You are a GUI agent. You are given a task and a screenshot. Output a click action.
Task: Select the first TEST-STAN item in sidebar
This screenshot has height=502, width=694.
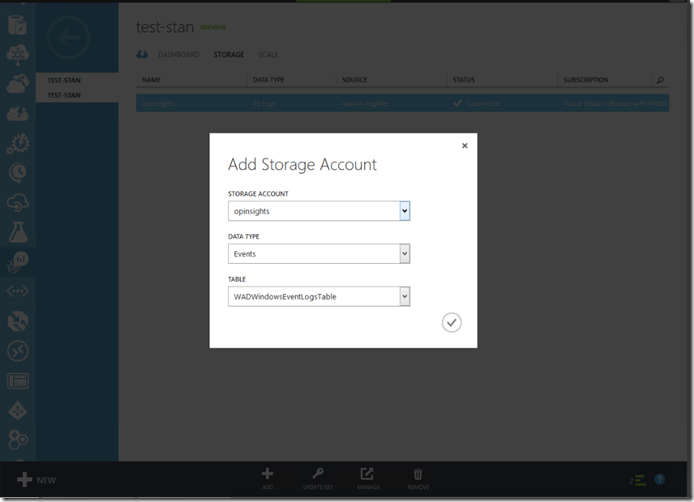click(64, 82)
